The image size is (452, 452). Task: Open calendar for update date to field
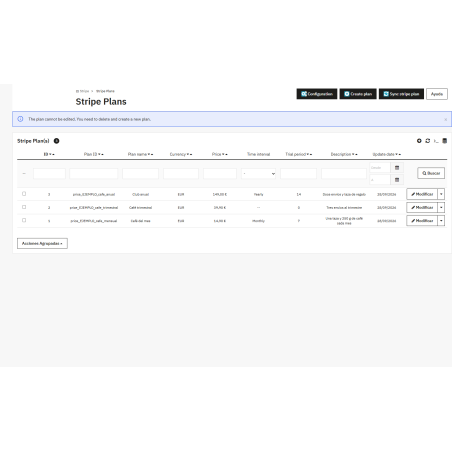[397, 180]
